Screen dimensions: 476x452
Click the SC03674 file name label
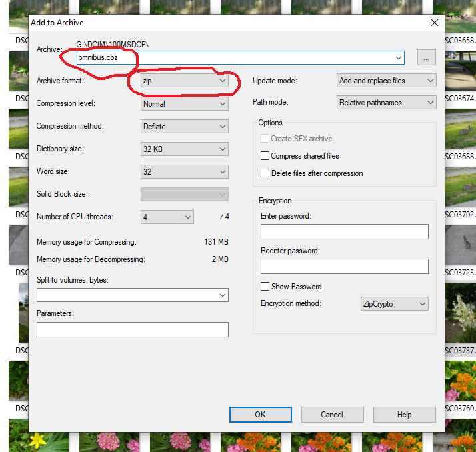click(460, 99)
